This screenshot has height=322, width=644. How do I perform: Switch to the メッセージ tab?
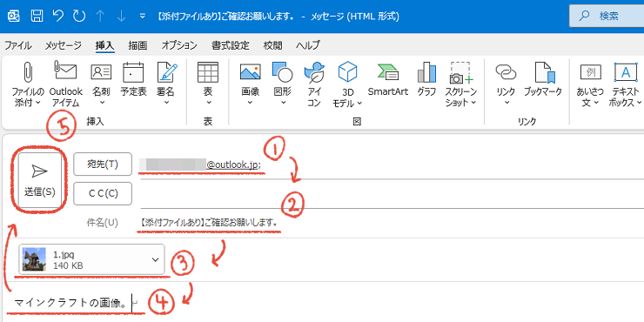(x=64, y=45)
